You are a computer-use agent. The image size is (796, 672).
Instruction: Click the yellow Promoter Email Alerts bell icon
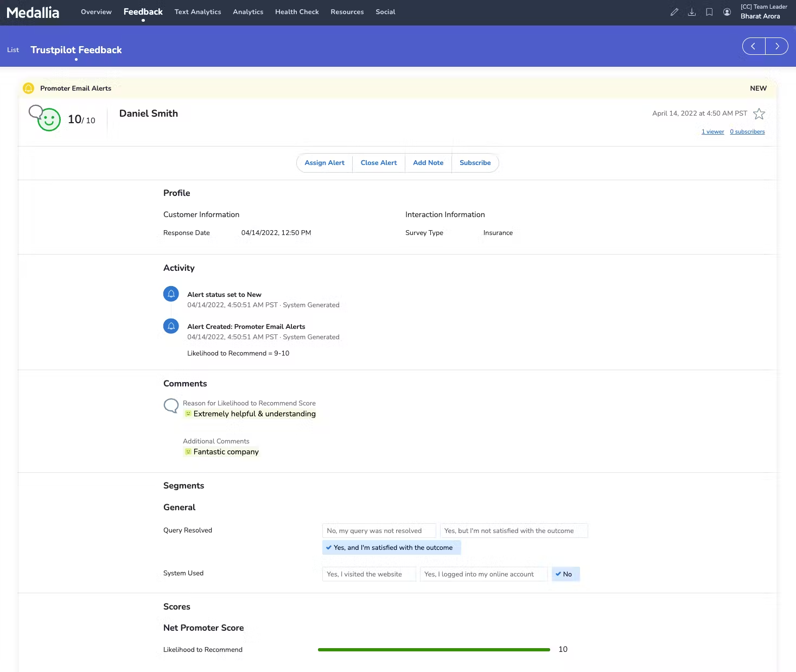(x=29, y=88)
